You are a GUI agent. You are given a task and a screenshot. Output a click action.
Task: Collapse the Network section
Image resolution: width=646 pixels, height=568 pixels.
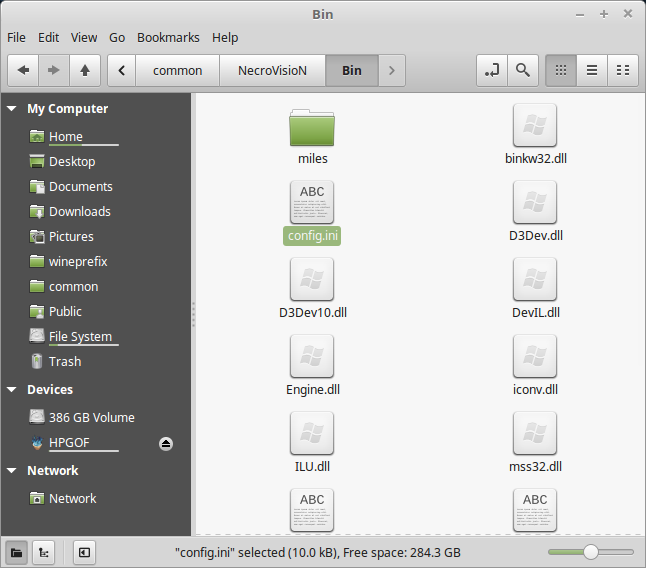point(12,470)
